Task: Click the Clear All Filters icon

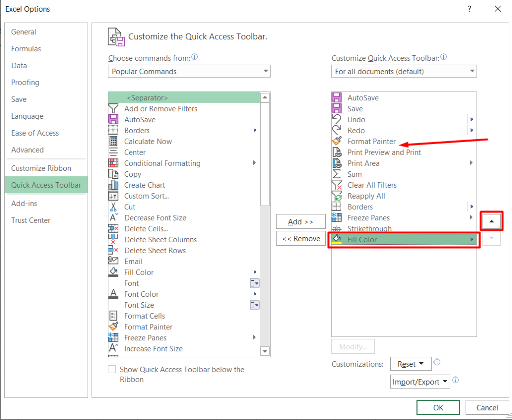Action: 336,185
